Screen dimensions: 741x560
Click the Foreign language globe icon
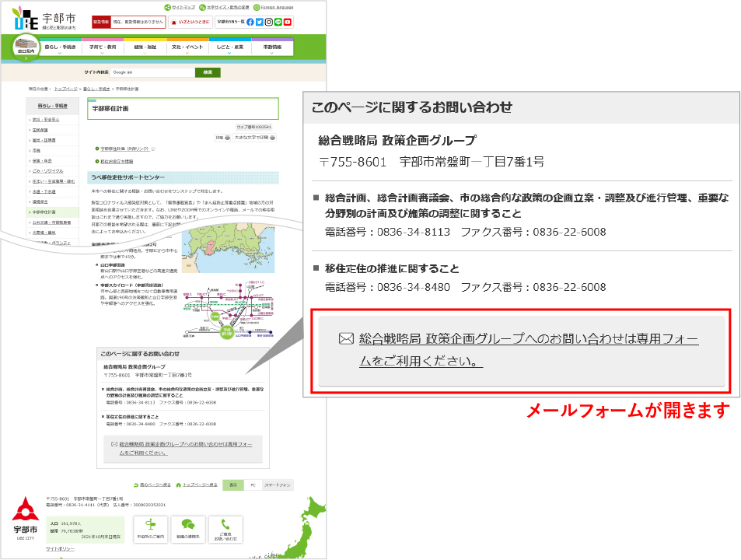point(257,7)
